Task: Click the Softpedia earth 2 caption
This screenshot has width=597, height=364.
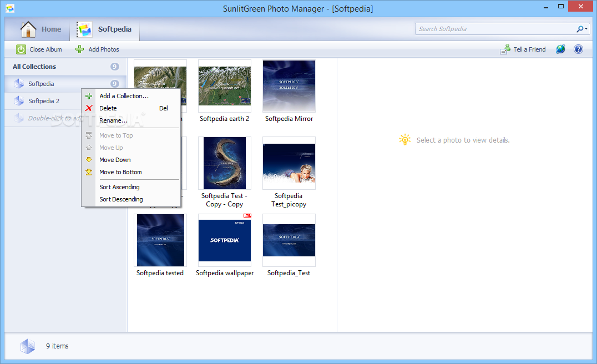Action: pyautogui.click(x=225, y=119)
